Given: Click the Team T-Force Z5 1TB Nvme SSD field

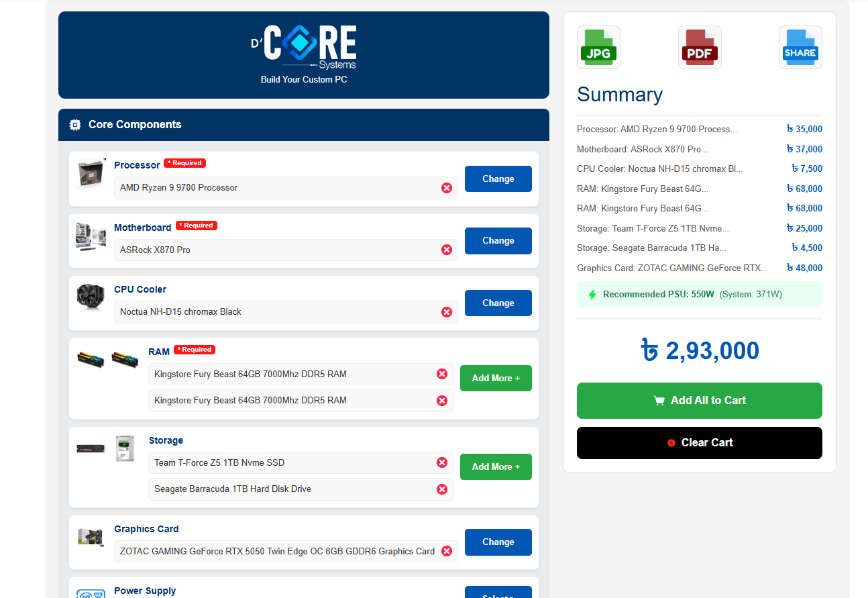Looking at the screenshot, I should (x=301, y=463).
